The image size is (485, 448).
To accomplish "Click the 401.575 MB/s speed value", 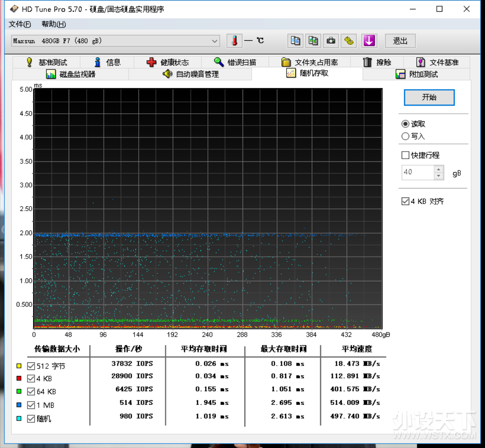I will tap(355, 389).
